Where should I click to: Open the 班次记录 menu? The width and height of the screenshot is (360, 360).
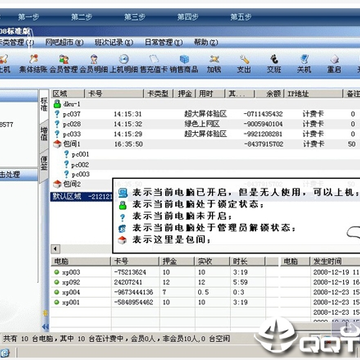coord(114,43)
